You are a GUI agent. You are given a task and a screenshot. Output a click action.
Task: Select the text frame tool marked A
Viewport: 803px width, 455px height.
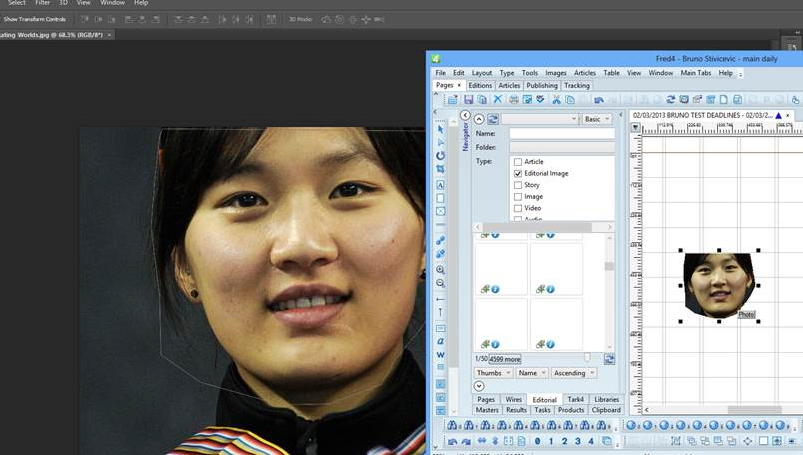coord(440,185)
